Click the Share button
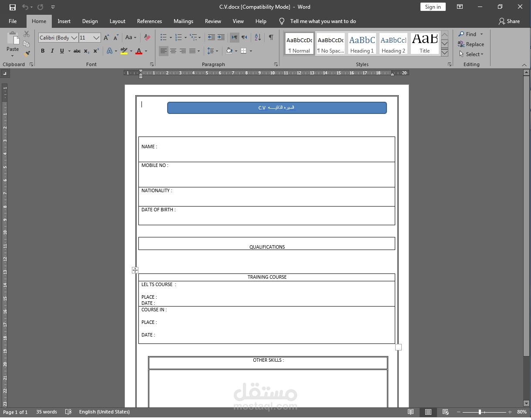Screen dimensions: 531x420 [x=509, y=21]
